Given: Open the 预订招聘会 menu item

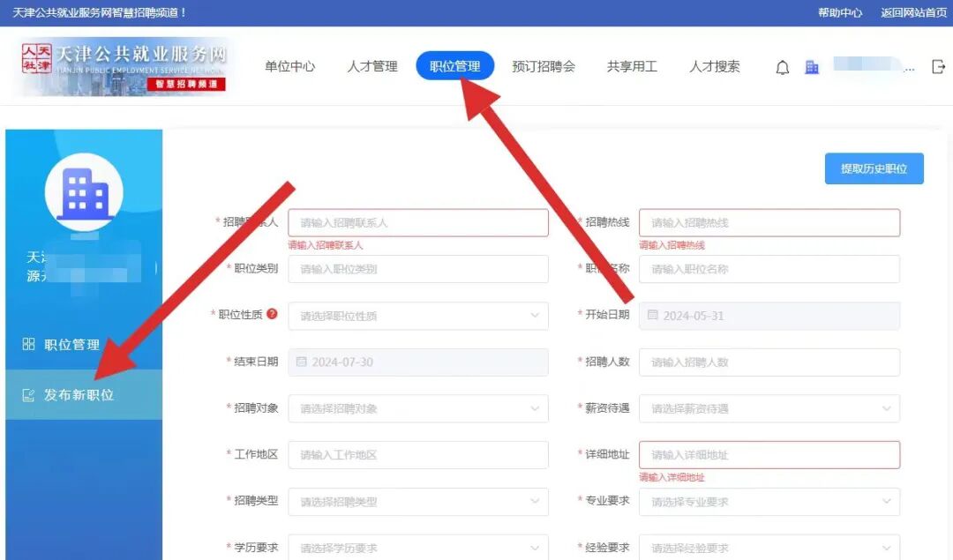Looking at the screenshot, I should (x=545, y=66).
